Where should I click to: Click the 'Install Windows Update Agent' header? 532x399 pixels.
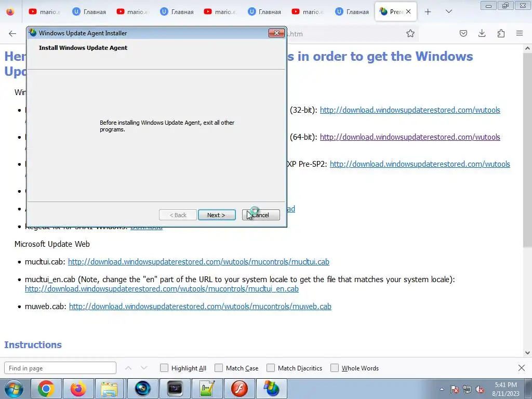(83, 48)
